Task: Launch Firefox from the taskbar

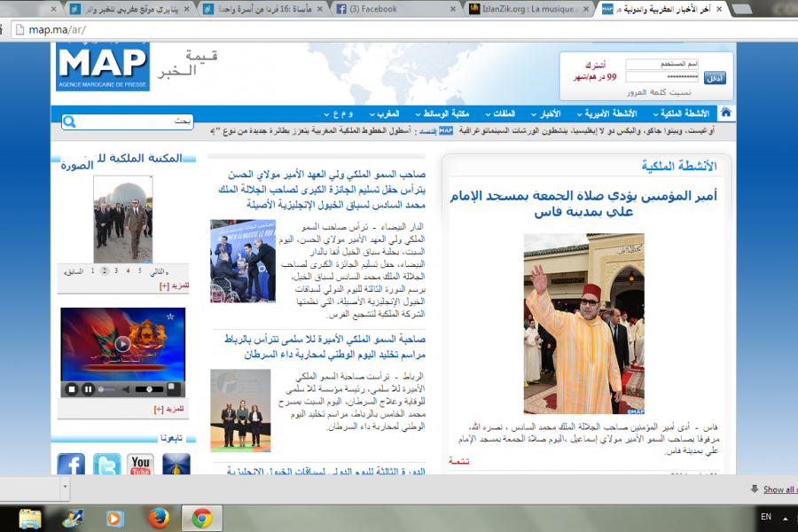Action: (x=160, y=518)
